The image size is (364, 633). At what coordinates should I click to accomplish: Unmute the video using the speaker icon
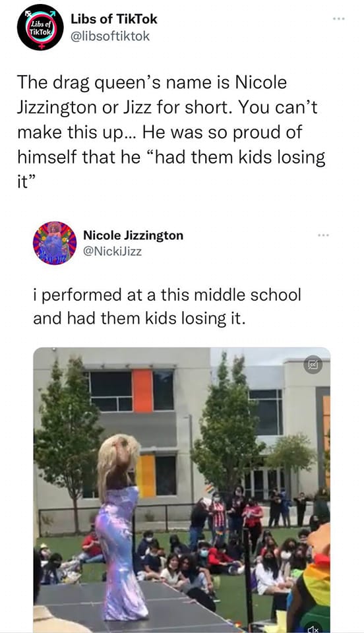click(314, 629)
